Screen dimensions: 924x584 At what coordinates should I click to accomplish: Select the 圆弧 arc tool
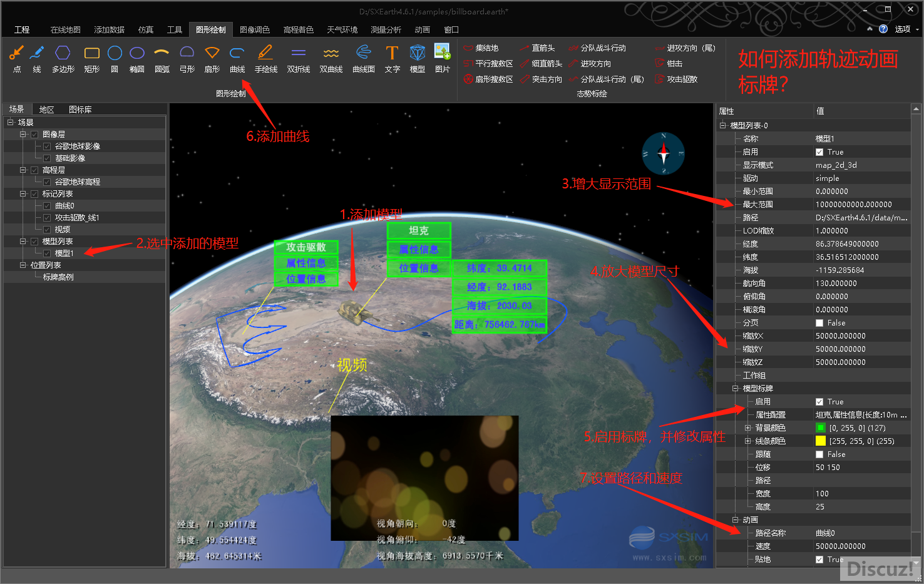coord(162,58)
